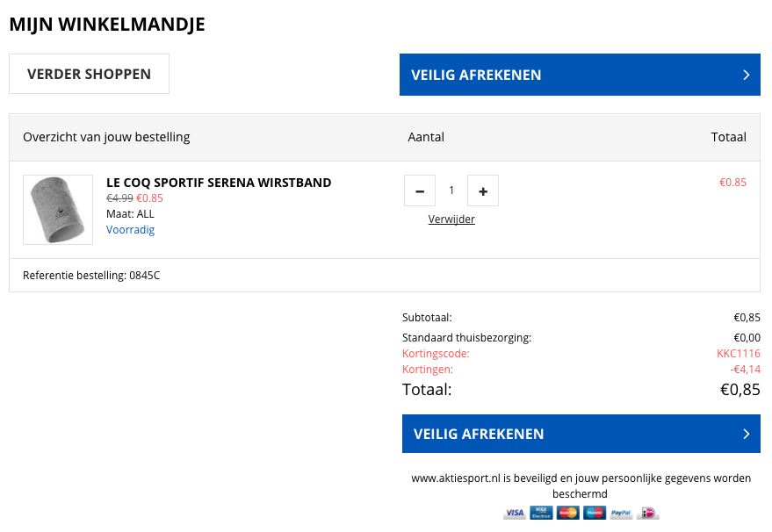Click the arrow on the bottom checkout button
Viewport: 772px width, 532px height.
pyautogui.click(x=746, y=434)
